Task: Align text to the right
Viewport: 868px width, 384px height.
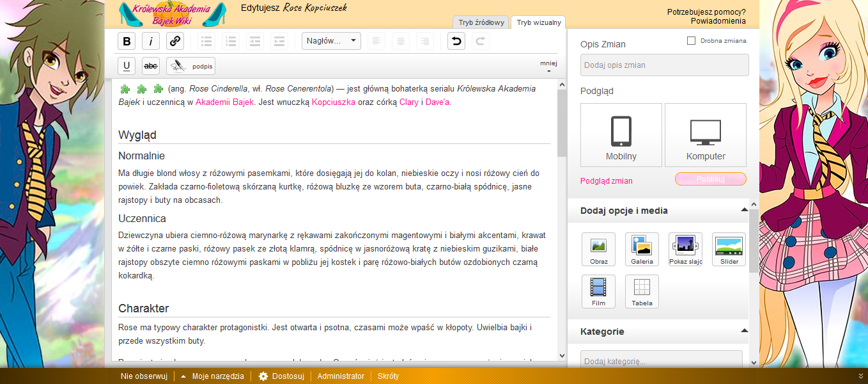Action: pos(425,41)
